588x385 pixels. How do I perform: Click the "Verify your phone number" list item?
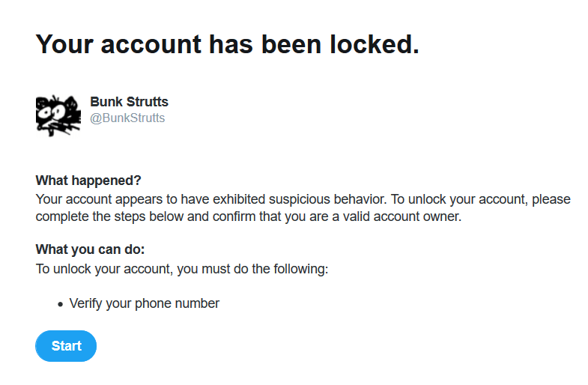tap(144, 303)
